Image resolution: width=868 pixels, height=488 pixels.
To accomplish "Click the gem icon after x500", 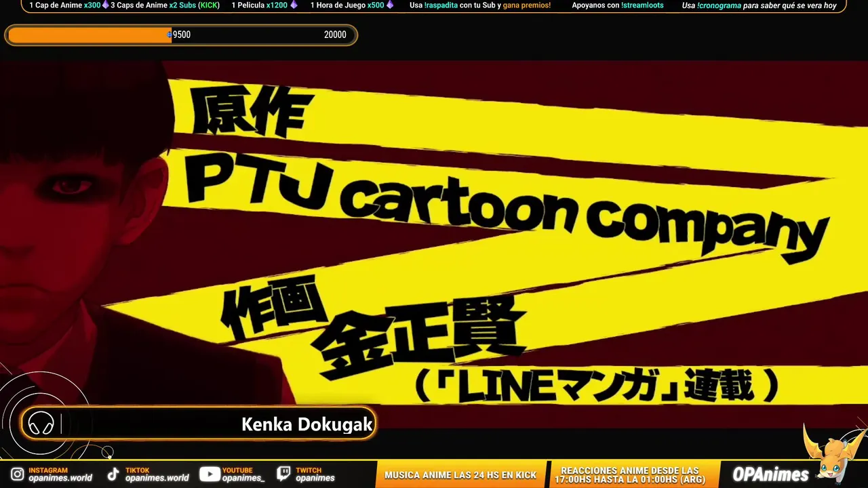I will [x=390, y=5].
